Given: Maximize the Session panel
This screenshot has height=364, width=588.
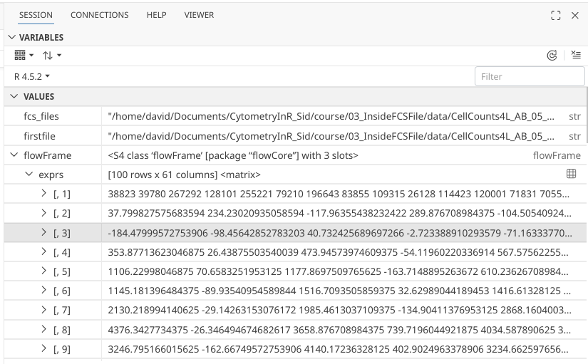Looking at the screenshot, I should point(556,15).
